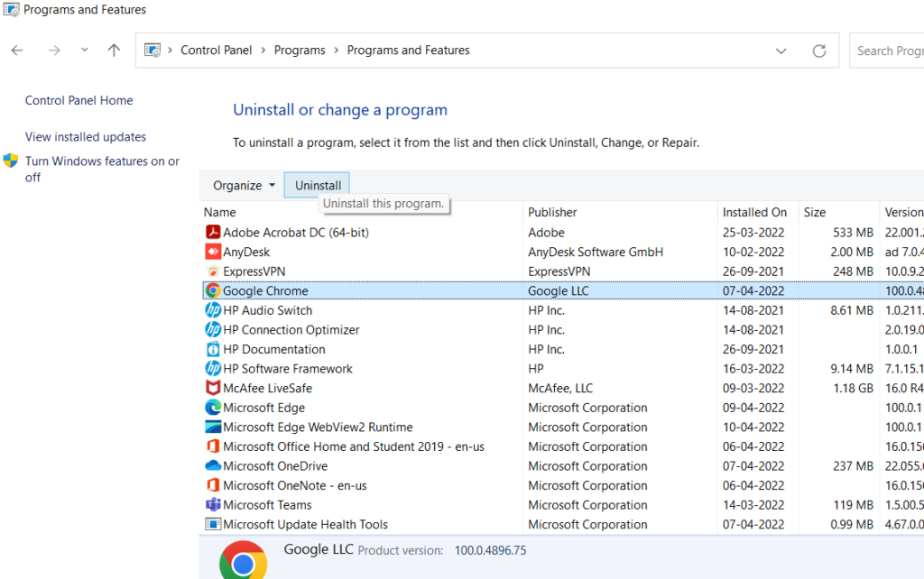
Task: Click the Adobe Acrobat DC program icon
Action: pyautogui.click(x=213, y=232)
